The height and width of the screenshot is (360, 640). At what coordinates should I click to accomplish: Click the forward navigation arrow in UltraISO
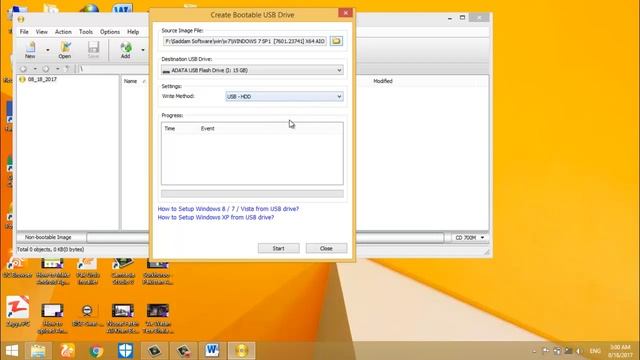pos(46,69)
